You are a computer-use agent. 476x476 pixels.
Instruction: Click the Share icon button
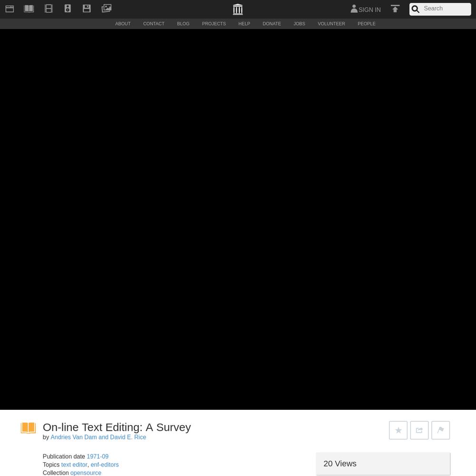419,430
